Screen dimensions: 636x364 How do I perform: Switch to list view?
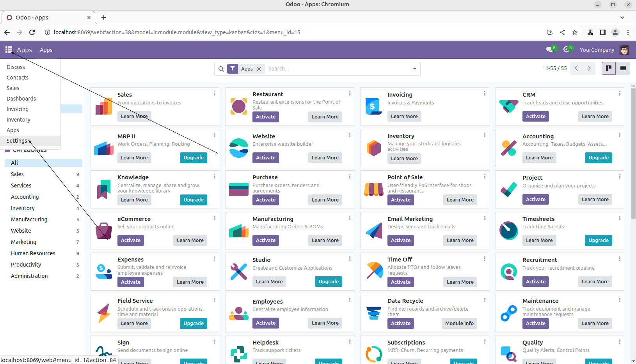[623, 68]
